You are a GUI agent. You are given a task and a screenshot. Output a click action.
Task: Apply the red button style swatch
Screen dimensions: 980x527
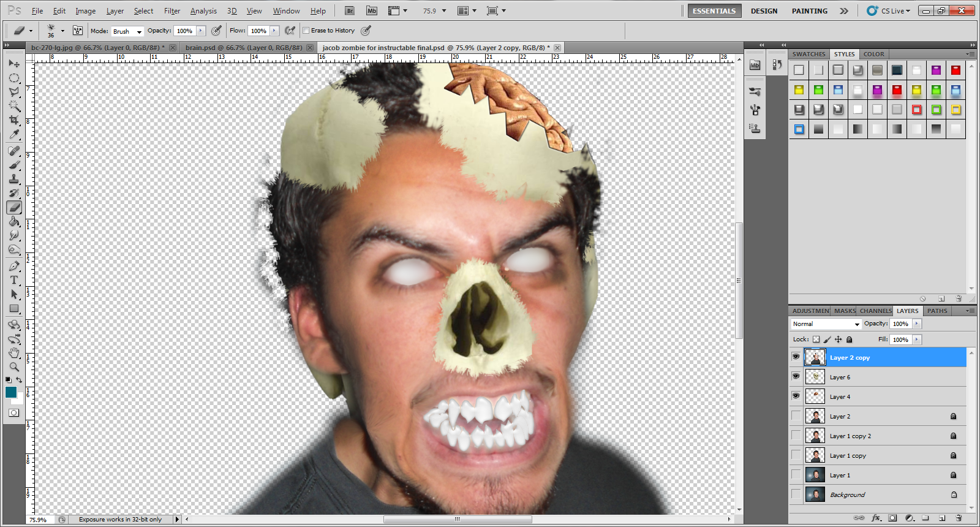956,70
